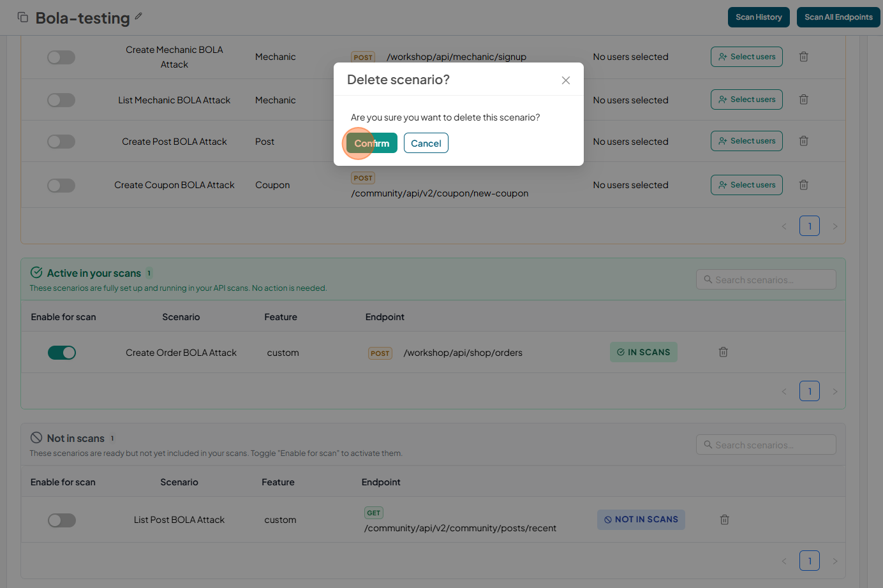Click trash icon for List Post BOLA Attack
The width and height of the screenshot is (883, 588).
724,520
